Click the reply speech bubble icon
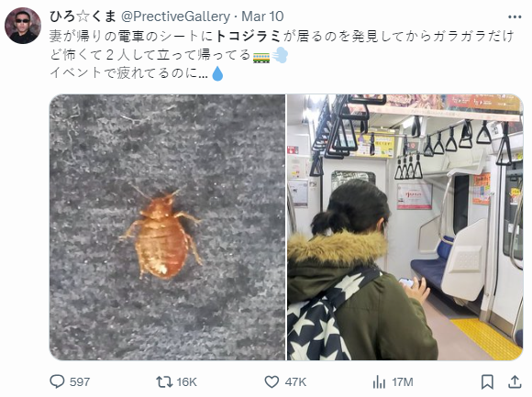 (x=57, y=381)
